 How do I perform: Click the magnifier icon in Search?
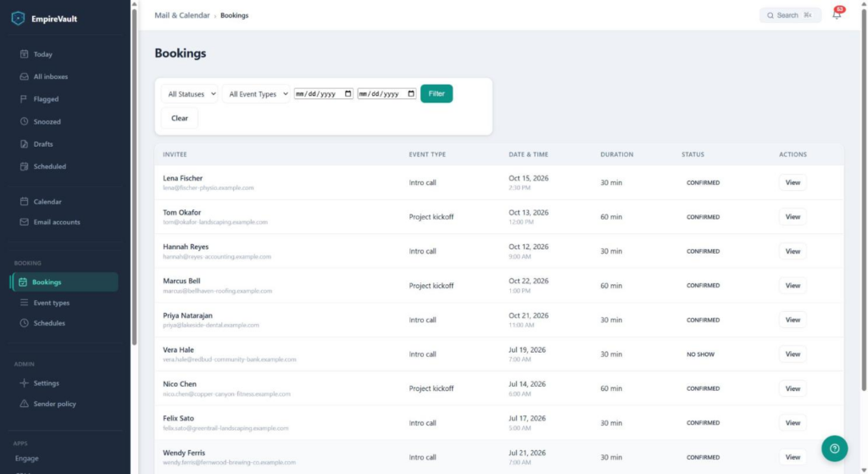click(x=770, y=15)
